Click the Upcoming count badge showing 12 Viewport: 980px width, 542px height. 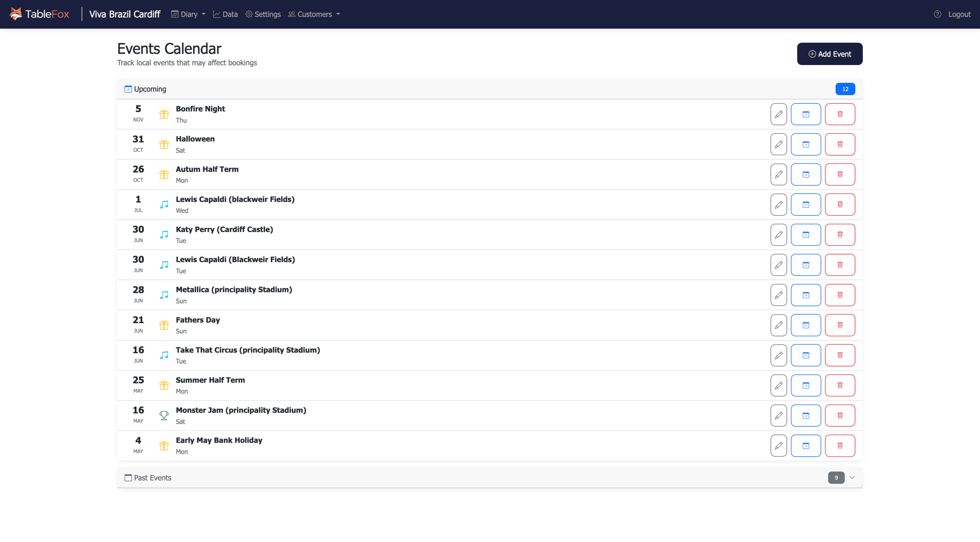click(x=845, y=89)
